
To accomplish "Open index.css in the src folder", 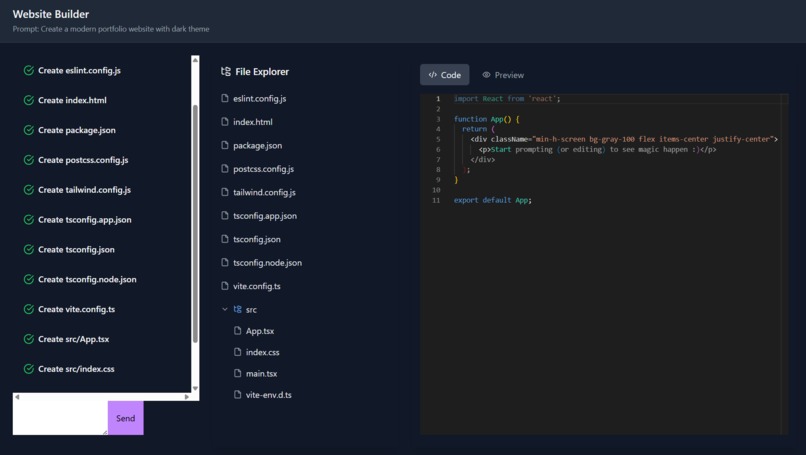I will tap(262, 352).
